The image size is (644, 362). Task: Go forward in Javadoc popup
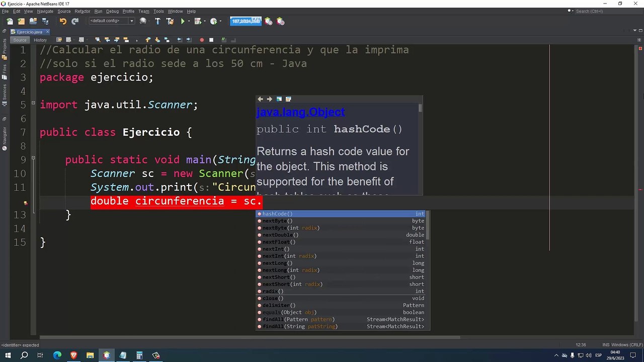pos(269,99)
